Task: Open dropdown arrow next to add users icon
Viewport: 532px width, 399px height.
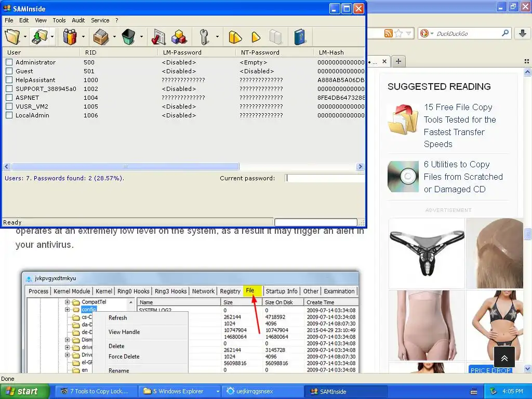Action: (83, 37)
